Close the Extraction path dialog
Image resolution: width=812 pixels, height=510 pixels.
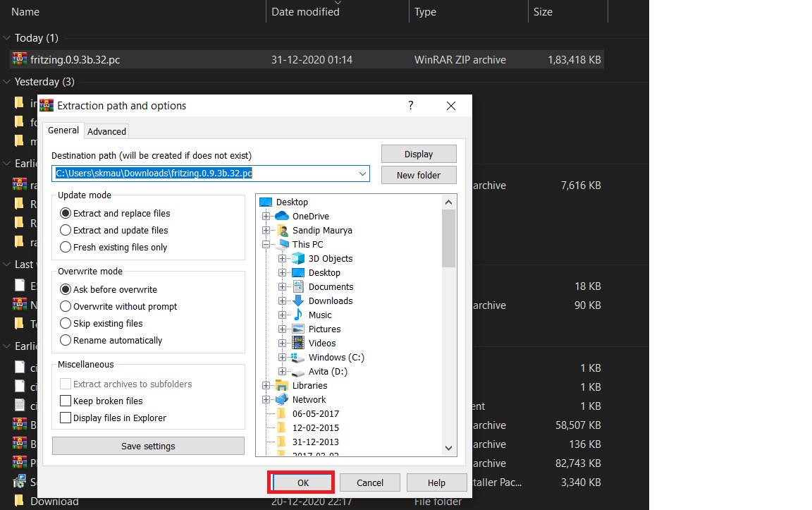[451, 106]
